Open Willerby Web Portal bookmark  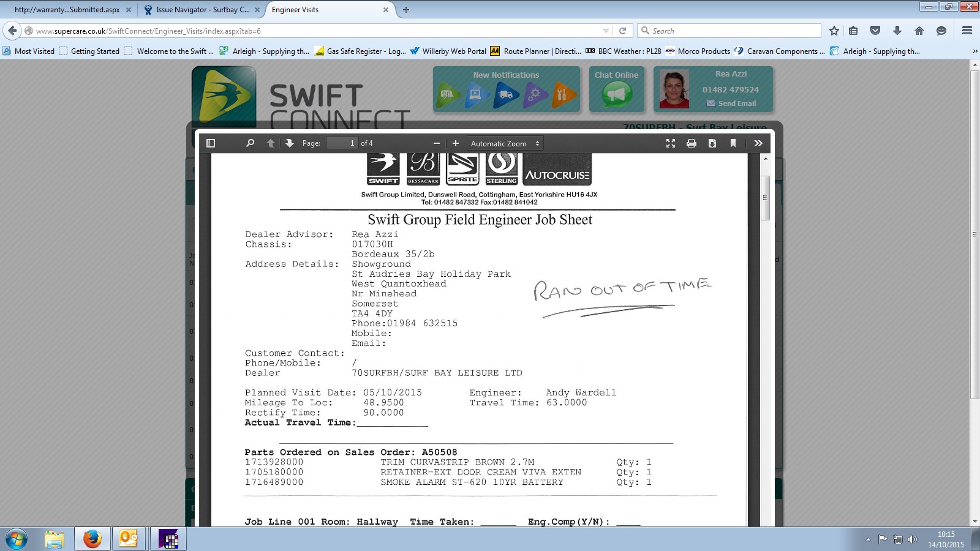(448, 51)
